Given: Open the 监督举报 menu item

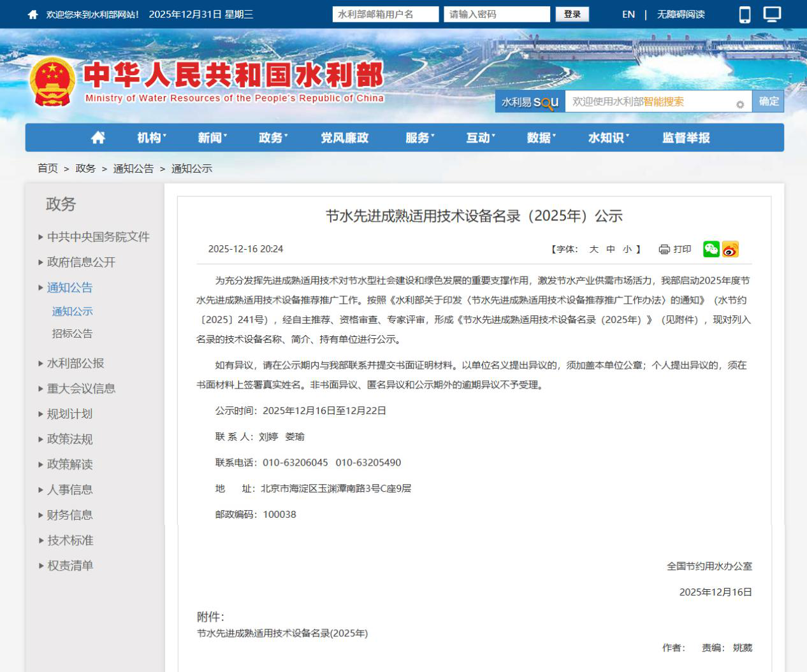Looking at the screenshot, I should pos(685,138).
